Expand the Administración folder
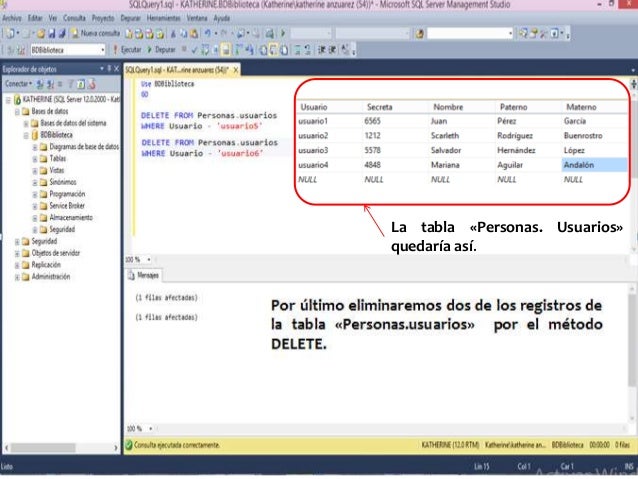 [x=17, y=277]
